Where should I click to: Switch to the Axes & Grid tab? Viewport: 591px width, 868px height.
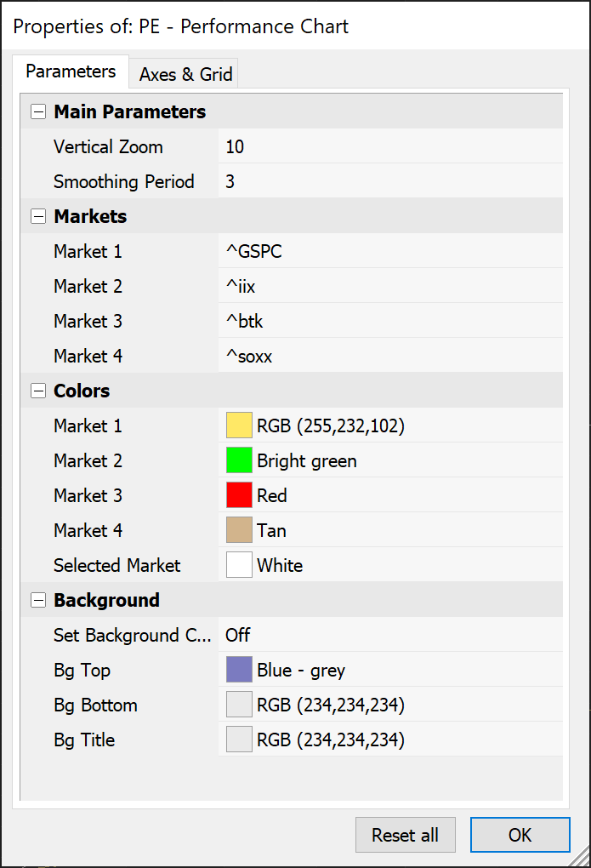point(185,74)
